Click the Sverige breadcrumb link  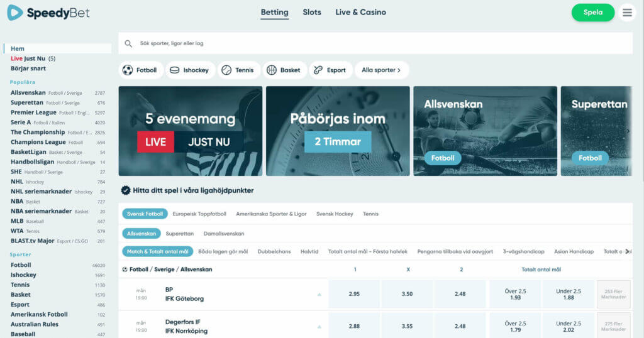click(x=164, y=270)
